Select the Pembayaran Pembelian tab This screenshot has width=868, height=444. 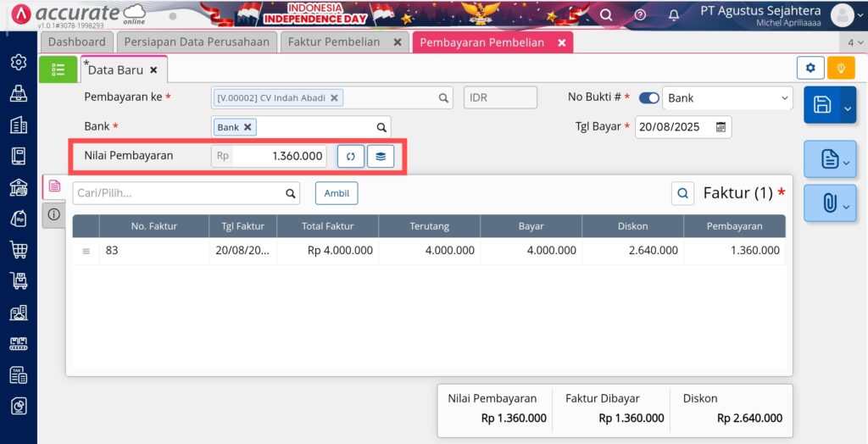tap(481, 42)
